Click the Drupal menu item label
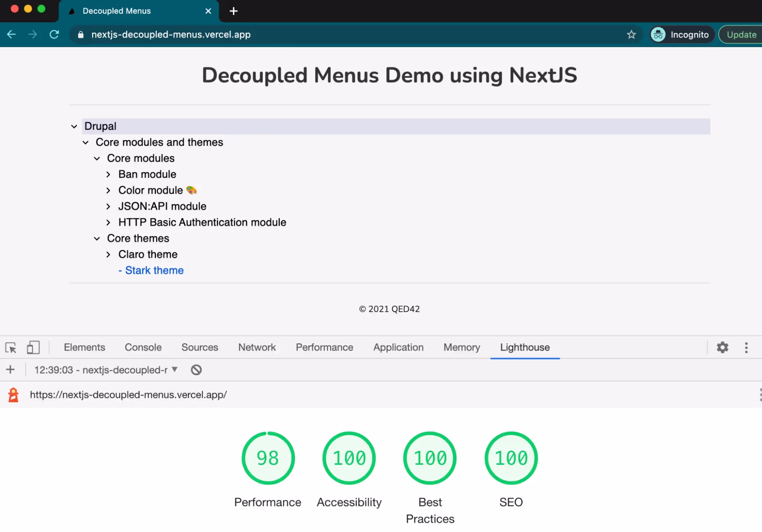The image size is (762, 532). point(100,127)
